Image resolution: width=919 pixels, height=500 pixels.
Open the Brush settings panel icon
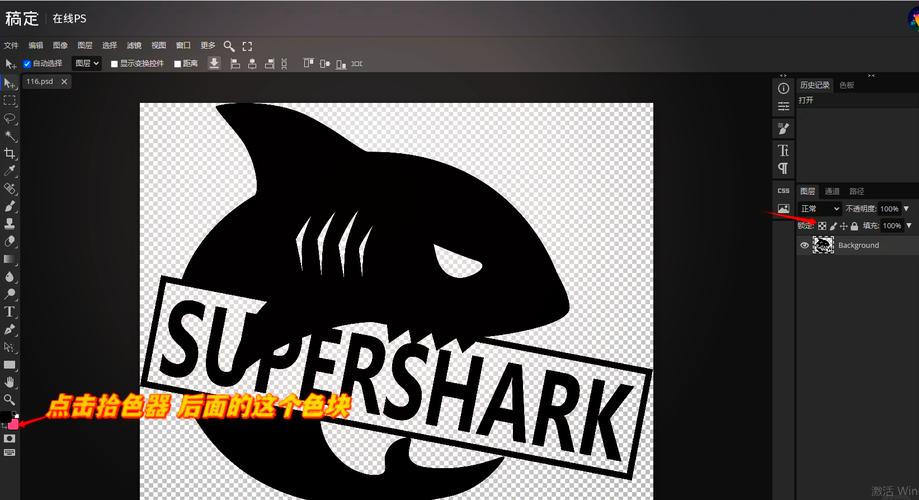tap(784, 128)
